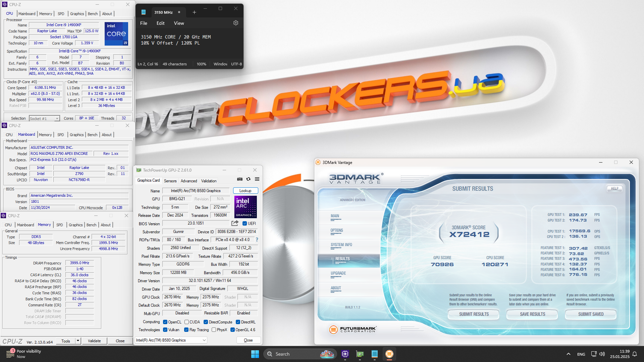Open the Poor visibility weather widget
The height and width of the screenshot is (362, 644).
click(x=23, y=354)
